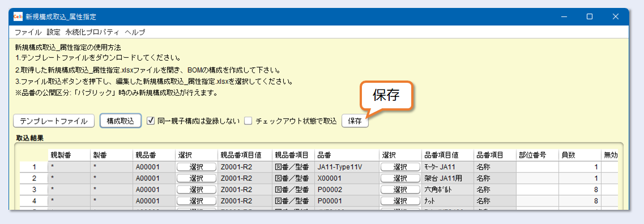
Task: Click the 親品番項目値 column header
Action: (x=245, y=155)
